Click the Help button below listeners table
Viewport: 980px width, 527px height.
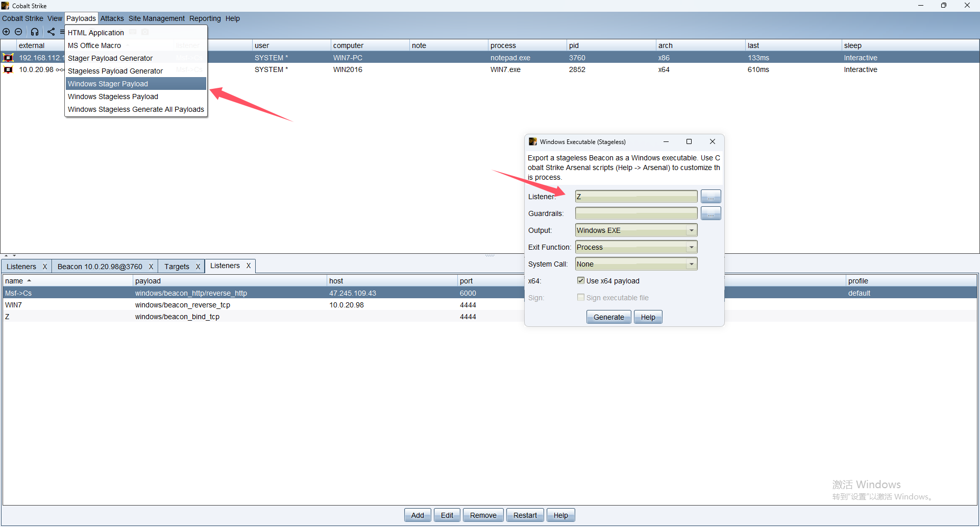[x=561, y=515]
